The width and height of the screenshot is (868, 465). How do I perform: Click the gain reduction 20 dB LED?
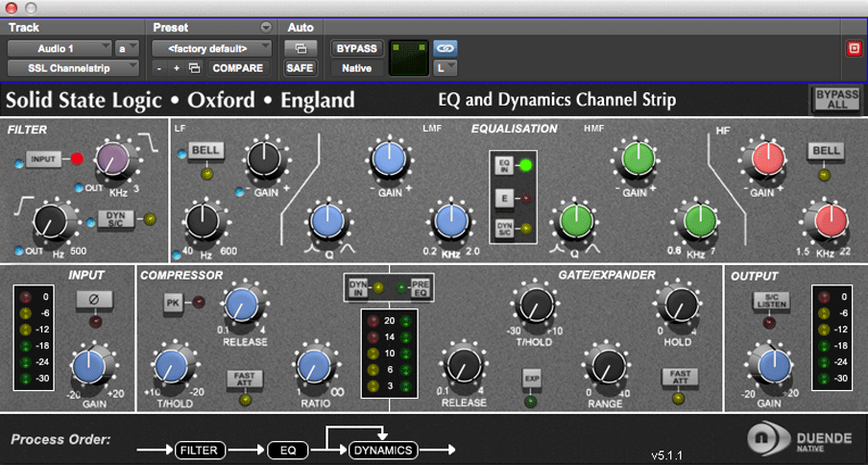pos(372,321)
